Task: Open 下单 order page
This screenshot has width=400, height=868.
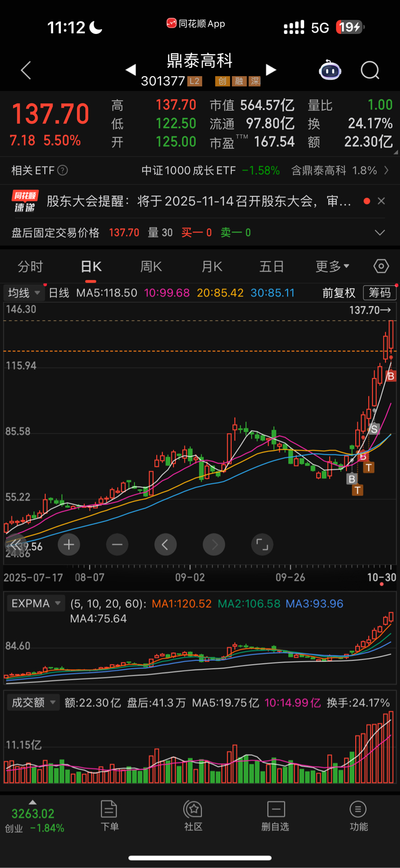Action: pyautogui.click(x=109, y=816)
